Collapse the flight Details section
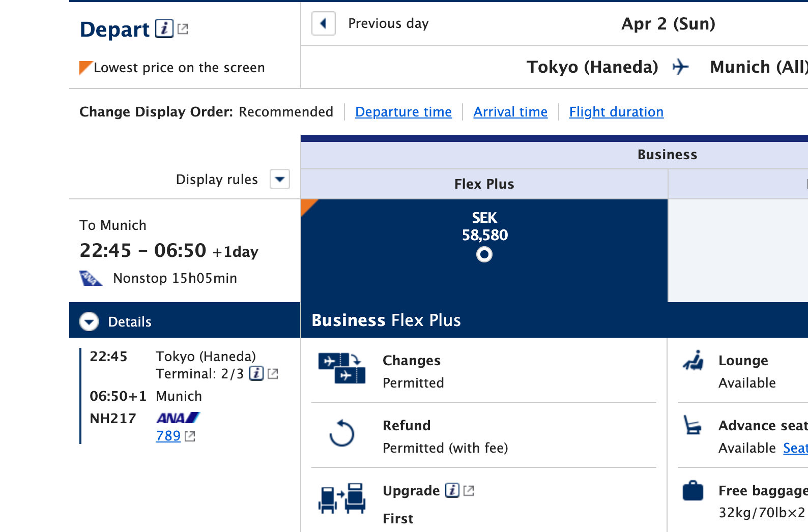 click(x=89, y=321)
